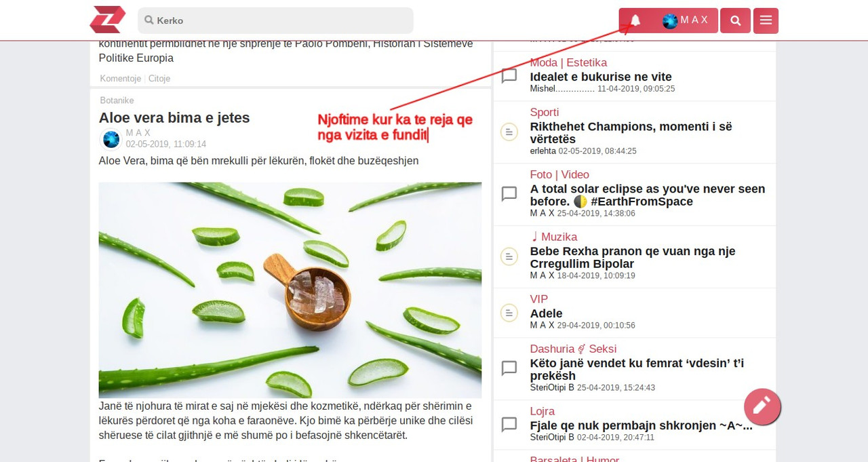Click the red search magnifier button
Image resolution: width=868 pixels, height=462 pixels.
tap(736, 20)
